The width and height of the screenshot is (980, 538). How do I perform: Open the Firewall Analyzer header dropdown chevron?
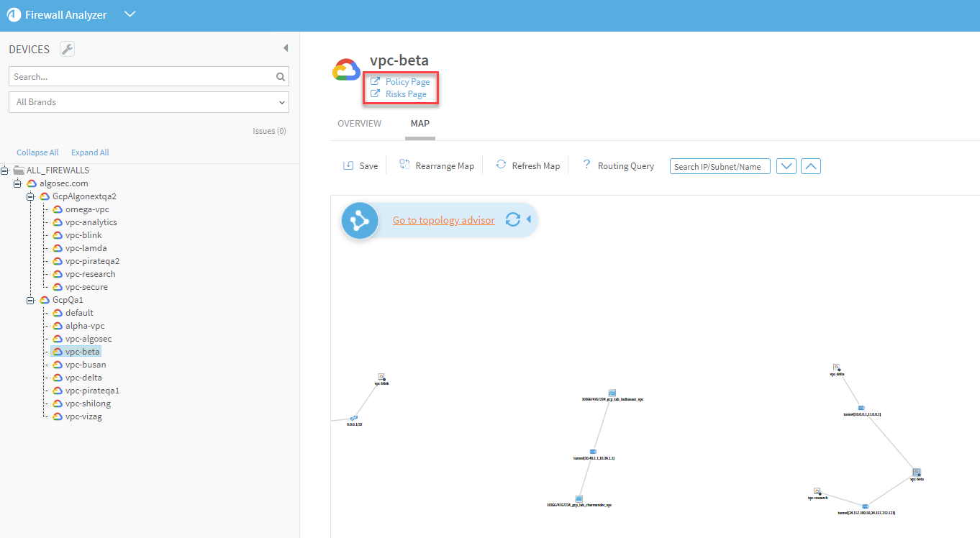(x=130, y=14)
